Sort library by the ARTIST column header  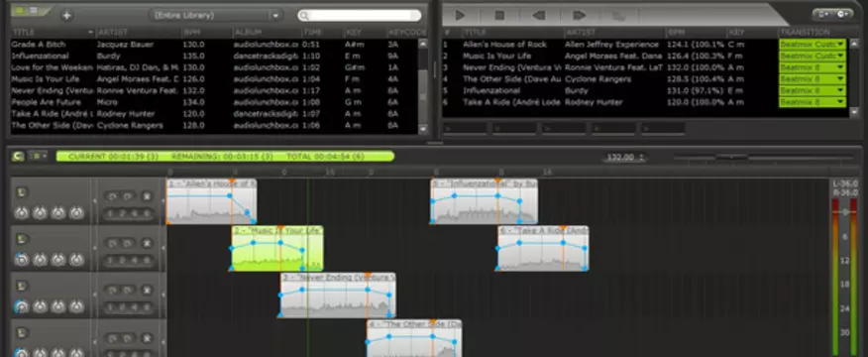pos(139,32)
